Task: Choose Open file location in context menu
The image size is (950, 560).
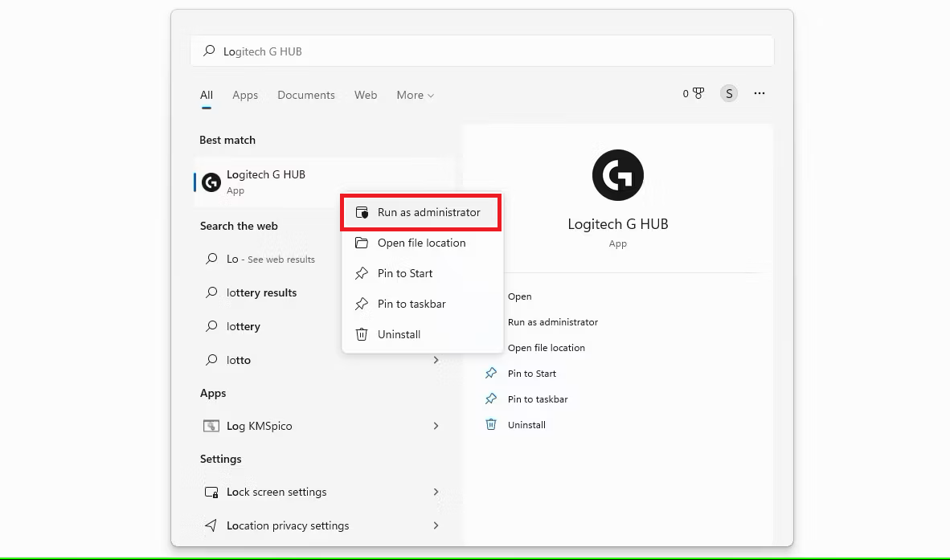Action: (x=421, y=243)
